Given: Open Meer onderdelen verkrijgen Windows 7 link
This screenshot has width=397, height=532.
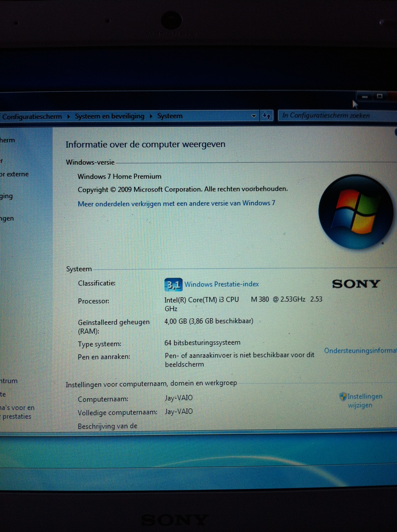Looking at the screenshot, I should click(x=176, y=203).
